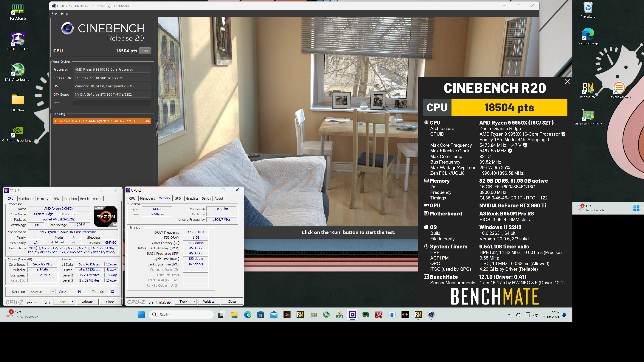This screenshot has height=362, width=644.
Task: Click Validate in Memory CPU-Z window
Action: click(209, 301)
